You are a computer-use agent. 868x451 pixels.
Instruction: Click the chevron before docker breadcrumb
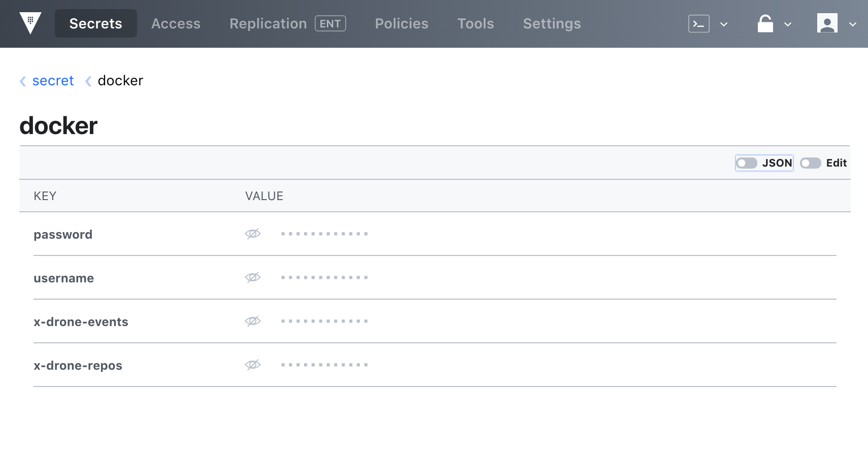click(x=88, y=81)
